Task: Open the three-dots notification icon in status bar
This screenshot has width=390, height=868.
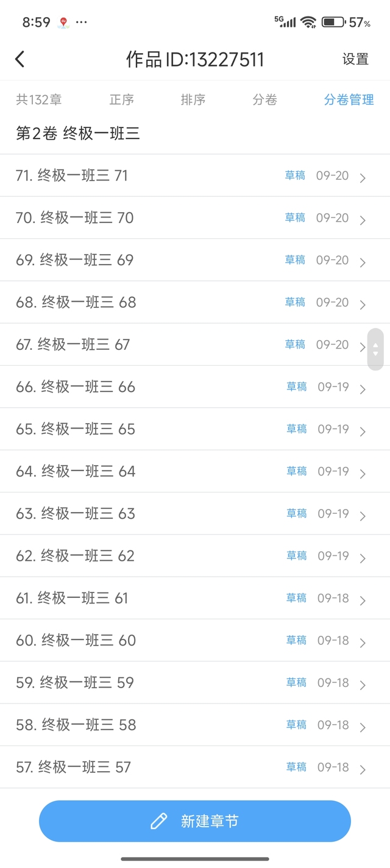Action: (x=82, y=22)
